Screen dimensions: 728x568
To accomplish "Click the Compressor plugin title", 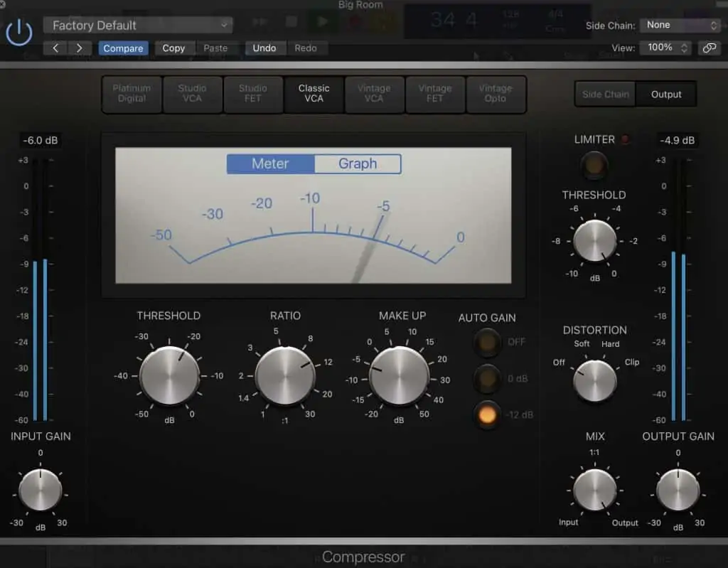I will (363, 557).
